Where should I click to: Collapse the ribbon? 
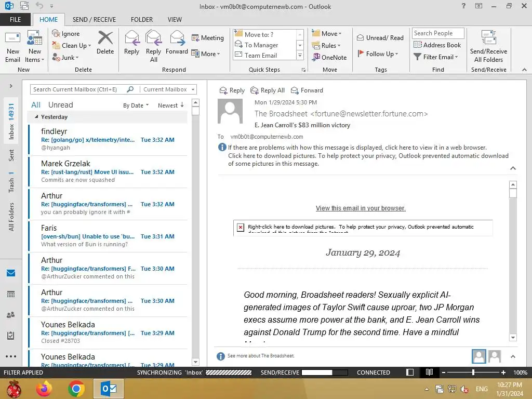524,70
